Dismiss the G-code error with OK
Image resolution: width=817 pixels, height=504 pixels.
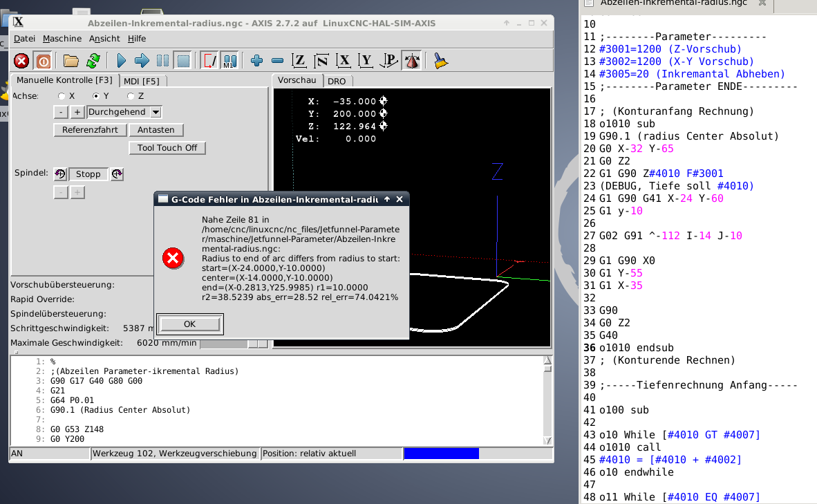(189, 324)
